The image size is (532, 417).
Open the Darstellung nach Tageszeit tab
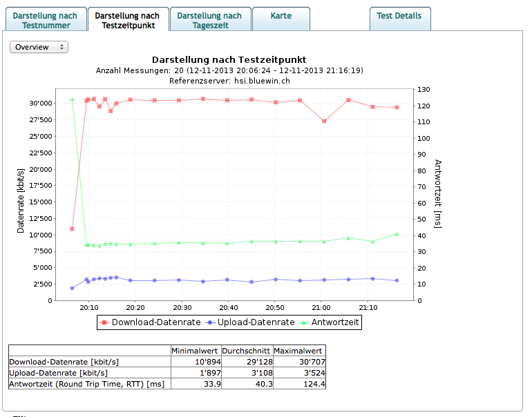(209, 20)
